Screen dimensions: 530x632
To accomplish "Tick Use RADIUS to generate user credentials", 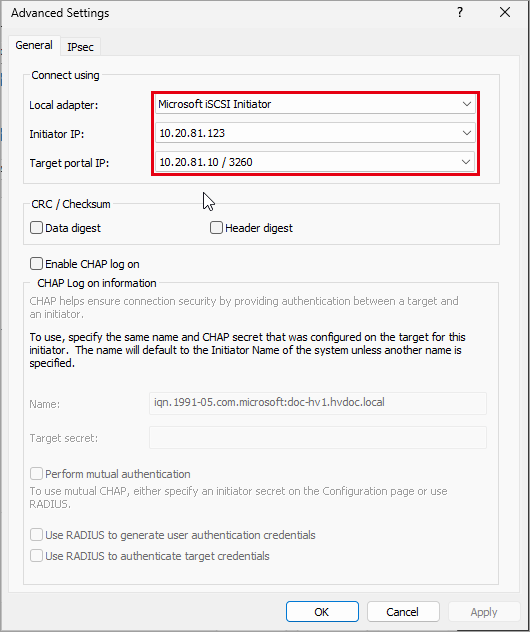I will pos(36,535).
